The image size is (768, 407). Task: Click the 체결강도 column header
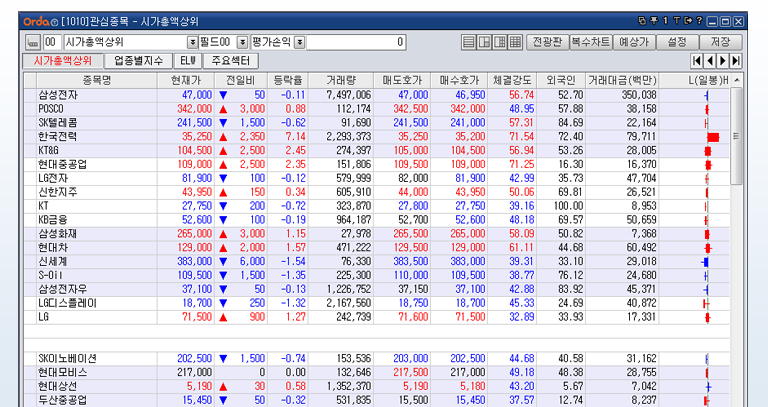(512, 80)
